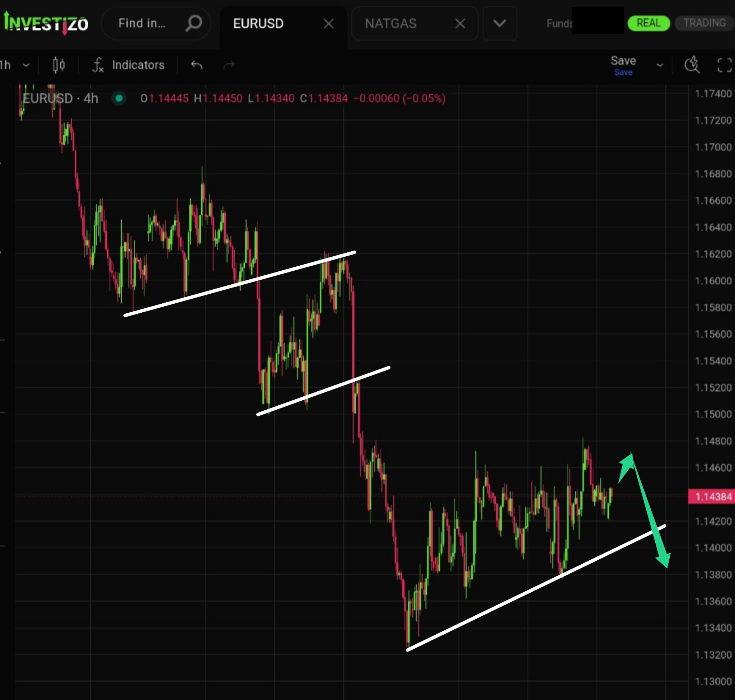Viewport: 735px width, 700px height.
Task: Click the 1.15000 price axis label
Action: click(x=713, y=414)
